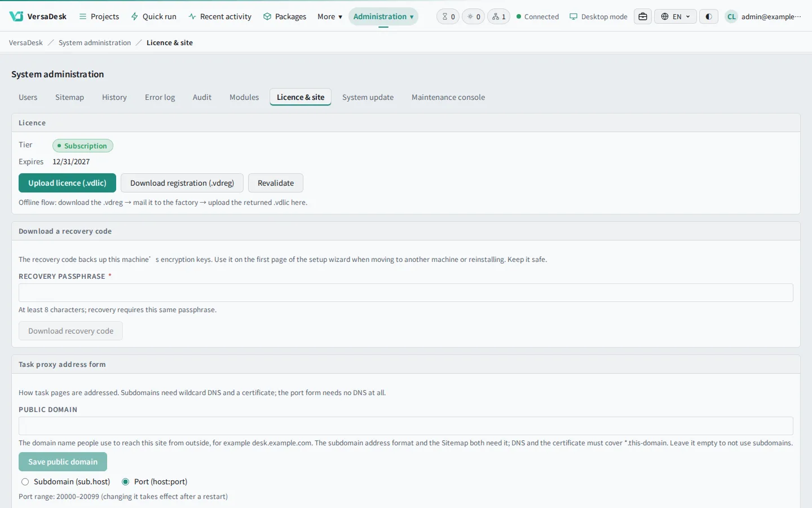Expand the More menu dropdown

330,16
